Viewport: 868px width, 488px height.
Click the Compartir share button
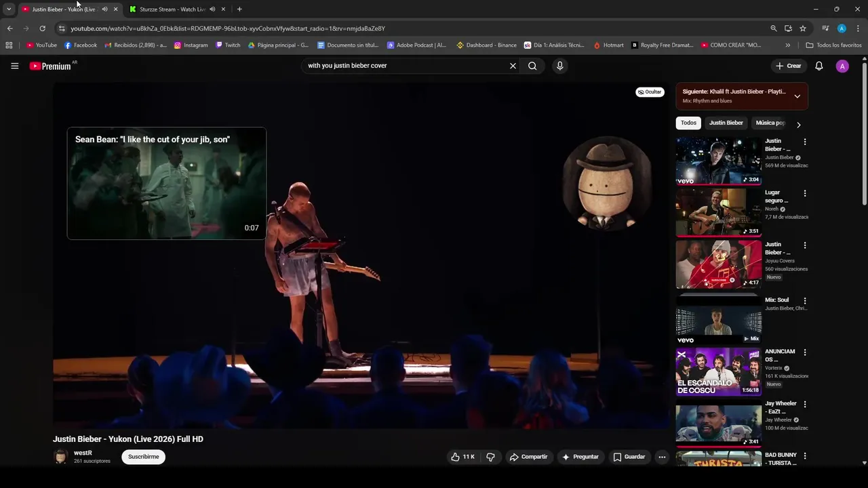(528, 457)
